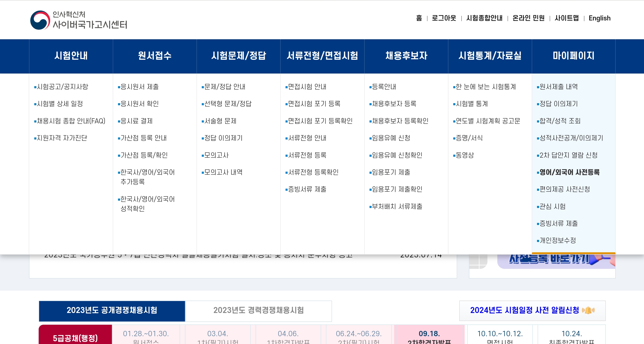The width and height of the screenshot is (644, 344).
Task: Click bell icon on 2024 알림신청 banner
Action: (x=588, y=310)
